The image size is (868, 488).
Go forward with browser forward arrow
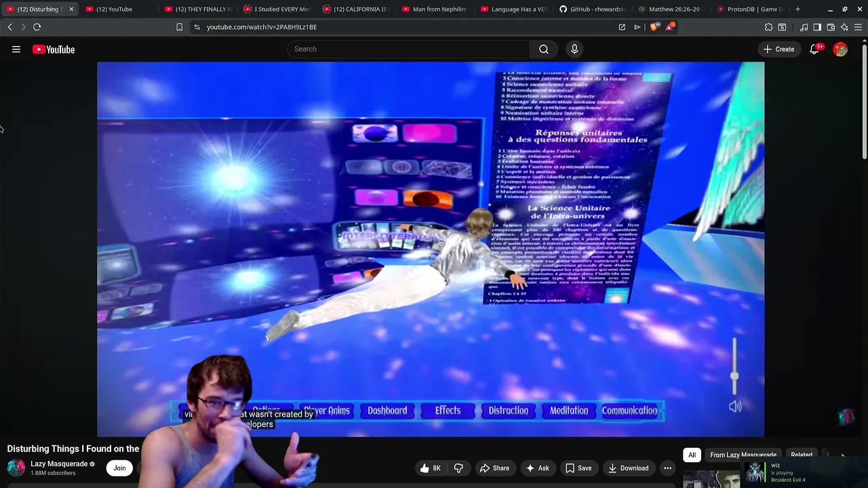coord(23,27)
